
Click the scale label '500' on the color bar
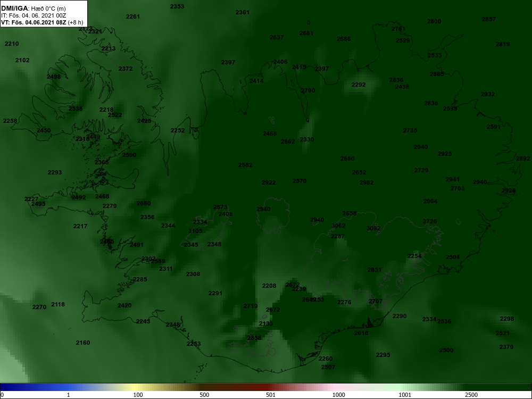[204, 395]
